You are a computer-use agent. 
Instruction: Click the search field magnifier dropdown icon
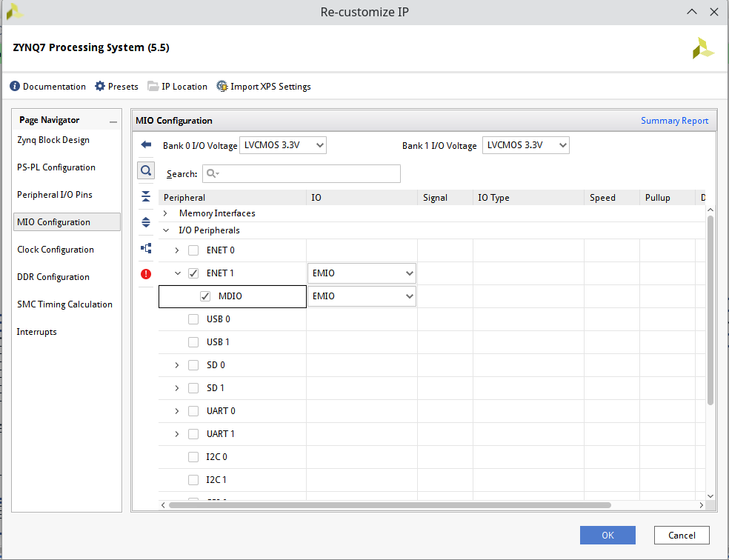point(213,173)
